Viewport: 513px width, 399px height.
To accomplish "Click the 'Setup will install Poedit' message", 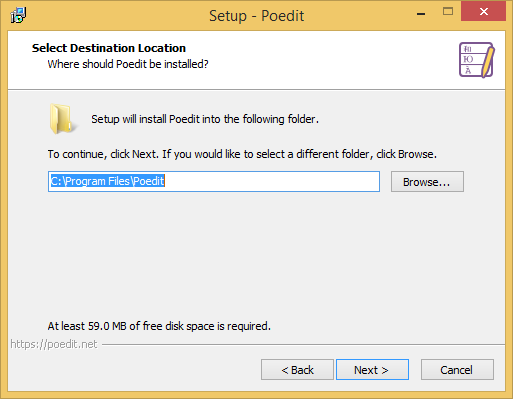I will 205,119.
